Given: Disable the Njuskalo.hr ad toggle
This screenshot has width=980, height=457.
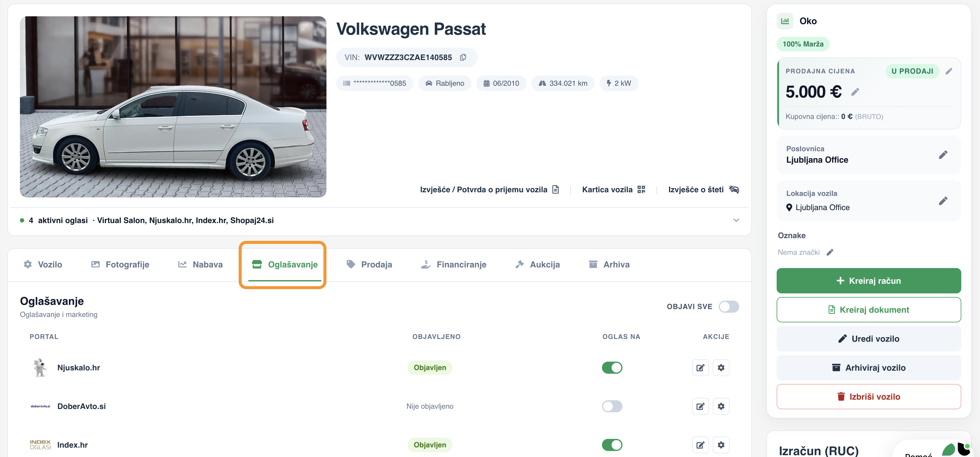Looking at the screenshot, I should (x=612, y=368).
